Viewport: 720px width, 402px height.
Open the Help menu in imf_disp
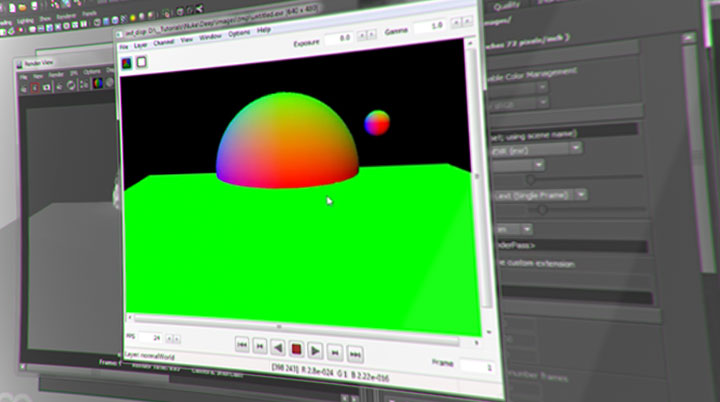pos(264,30)
